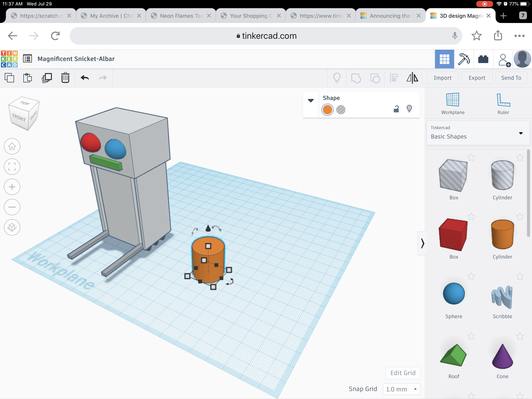Switch to 3D design grid view
Screen dimensions: 532x399
tap(444, 59)
